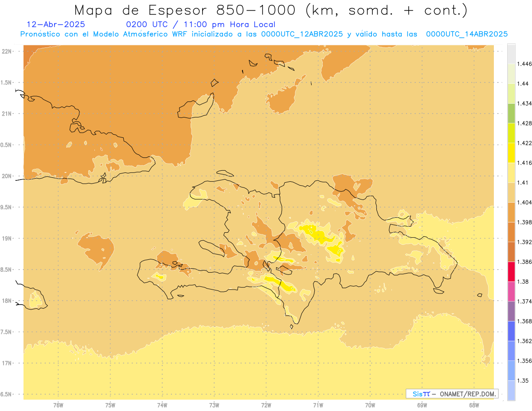The width and height of the screenshot is (532, 411).
Task: Pick the gray colorbar segment above 1.446
Action: pos(511,54)
